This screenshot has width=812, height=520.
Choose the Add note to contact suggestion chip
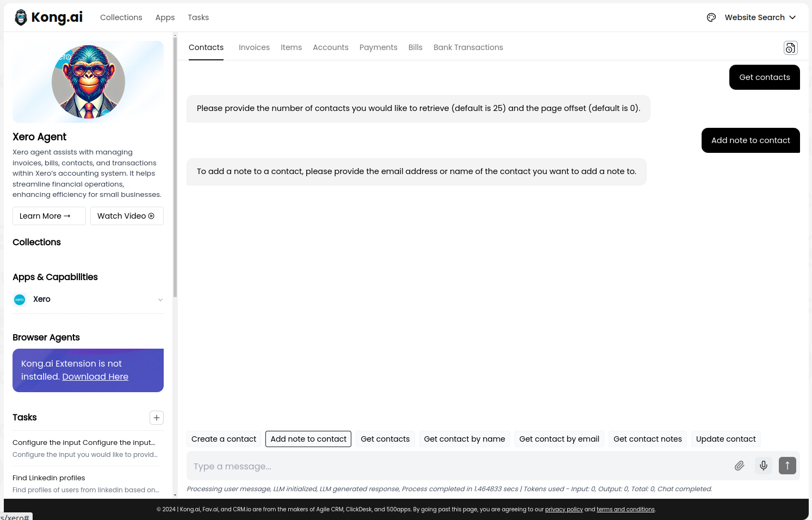pyautogui.click(x=308, y=439)
